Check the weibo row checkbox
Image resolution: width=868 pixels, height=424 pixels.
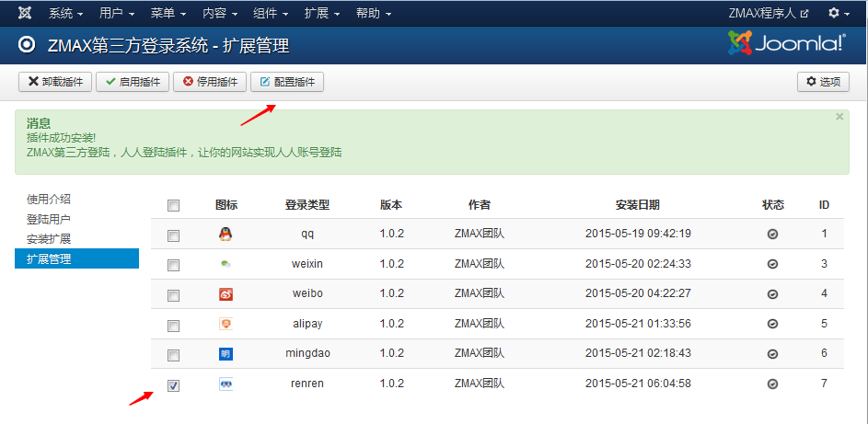[x=173, y=296]
